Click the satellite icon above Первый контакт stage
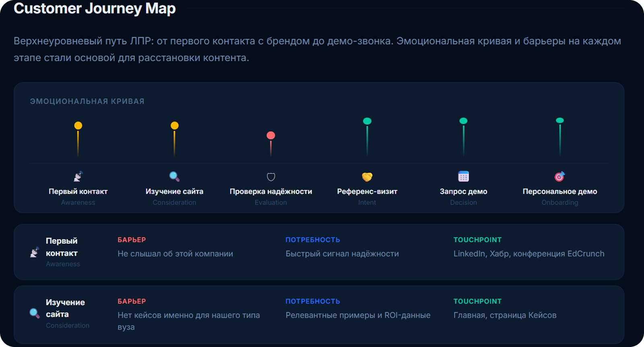Image resolution: width=644 pixels, height=347 pixels. (x=78, y=176)
